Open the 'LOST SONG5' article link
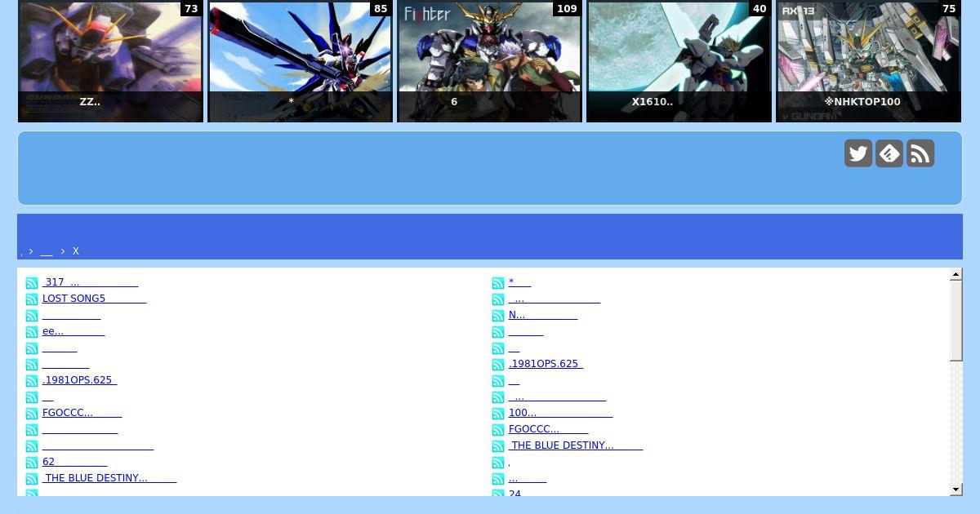Viewport: 980px width, 514px height. [x=94, y=299]
